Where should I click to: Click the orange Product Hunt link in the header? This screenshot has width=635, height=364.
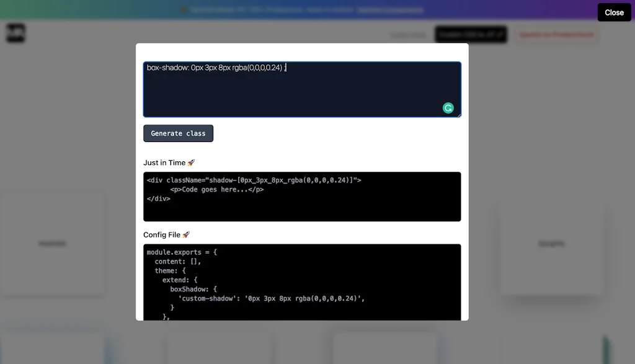(556, 35)
